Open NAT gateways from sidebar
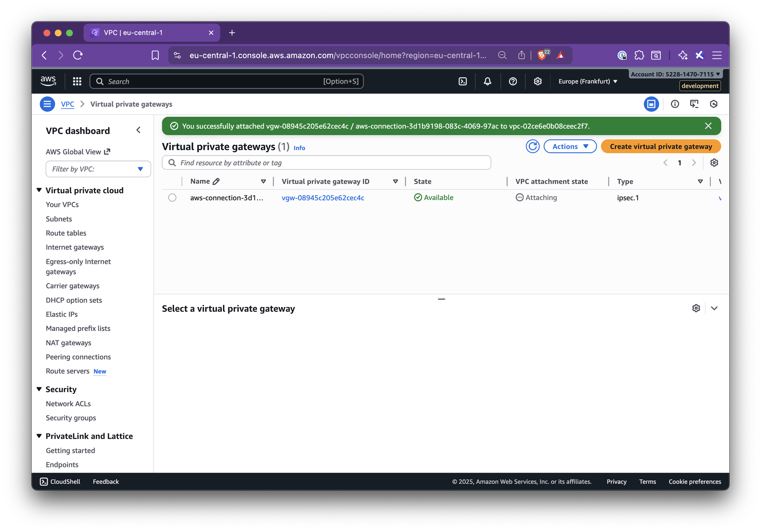761x532 pixels. [68, 343]
